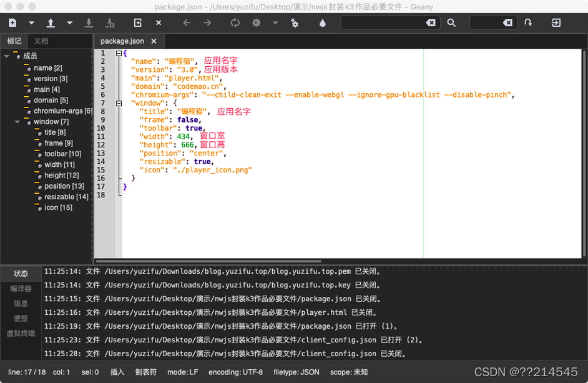The image size is (588, 383).
Task: Close the package.json tab
Action: point(154,41)
